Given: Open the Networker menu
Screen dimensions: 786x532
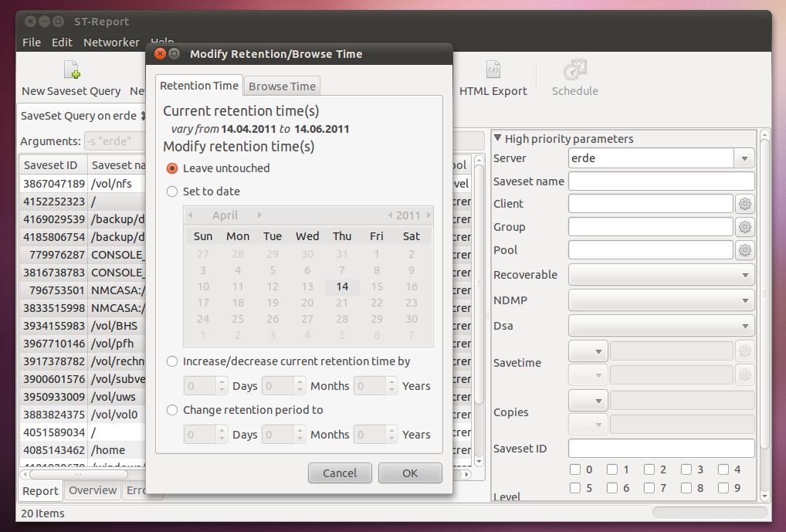Looking at the screenshot, I should click(111, 42).
